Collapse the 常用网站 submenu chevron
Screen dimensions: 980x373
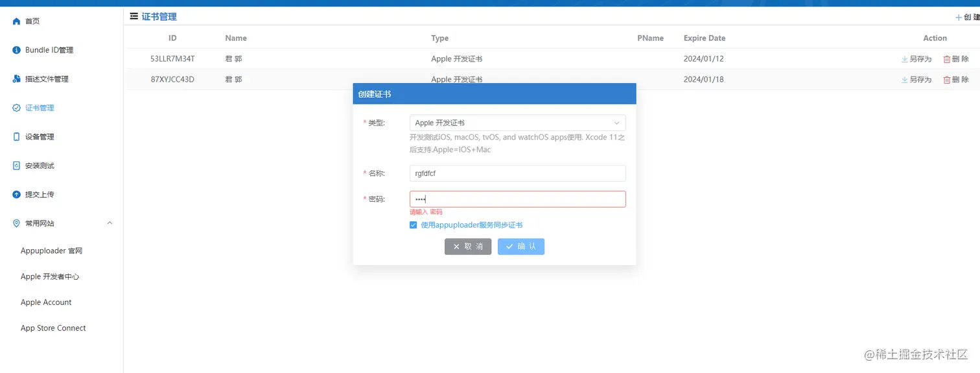point(110,223)
